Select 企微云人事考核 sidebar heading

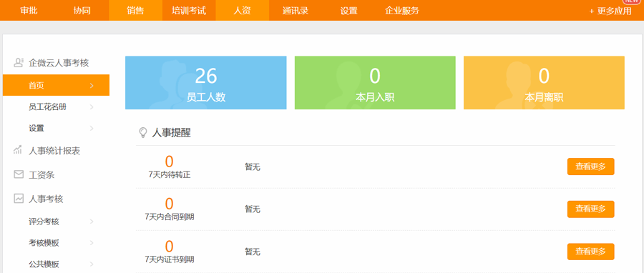tap(59, 63)
